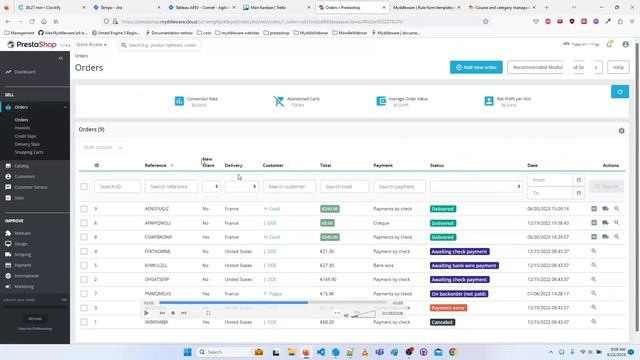Open the New Client filter dropdown
The height and width of the screenshot is (360, 640).
click(211, 187)
